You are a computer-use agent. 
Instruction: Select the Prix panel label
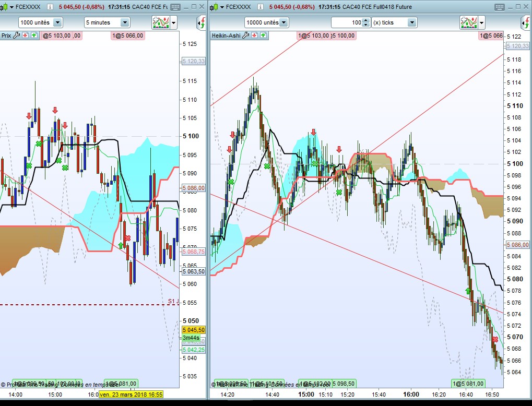[6, 35]
